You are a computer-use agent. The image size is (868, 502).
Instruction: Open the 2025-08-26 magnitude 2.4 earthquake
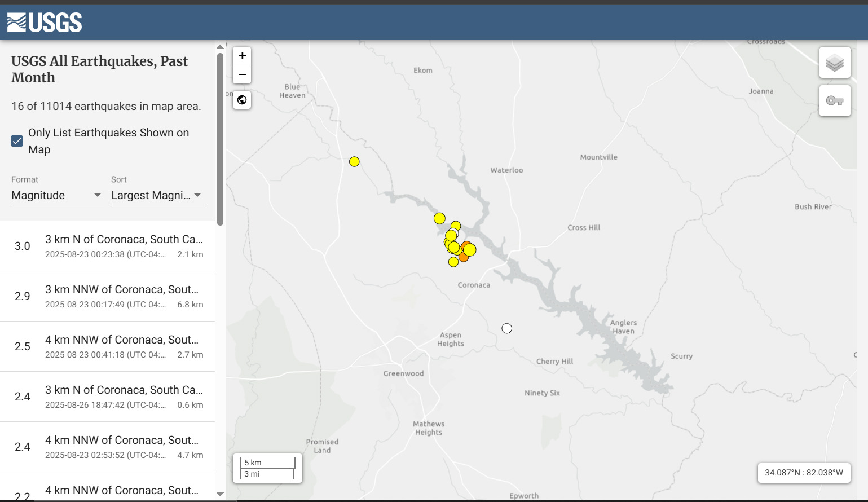coord(107,397)
